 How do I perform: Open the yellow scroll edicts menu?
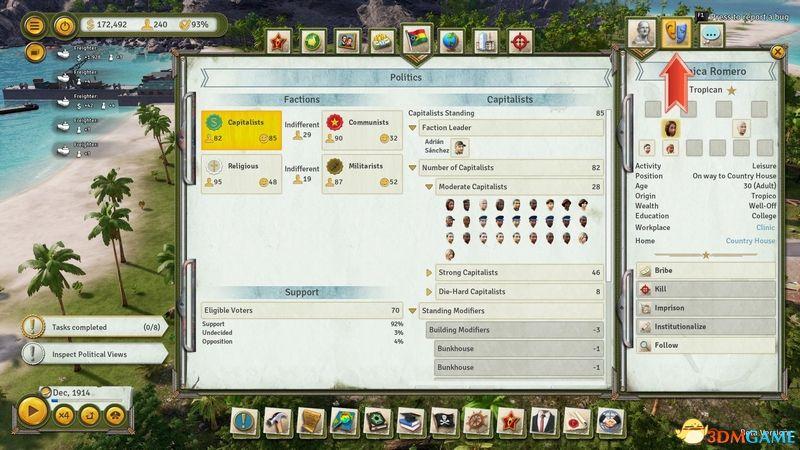310,422
